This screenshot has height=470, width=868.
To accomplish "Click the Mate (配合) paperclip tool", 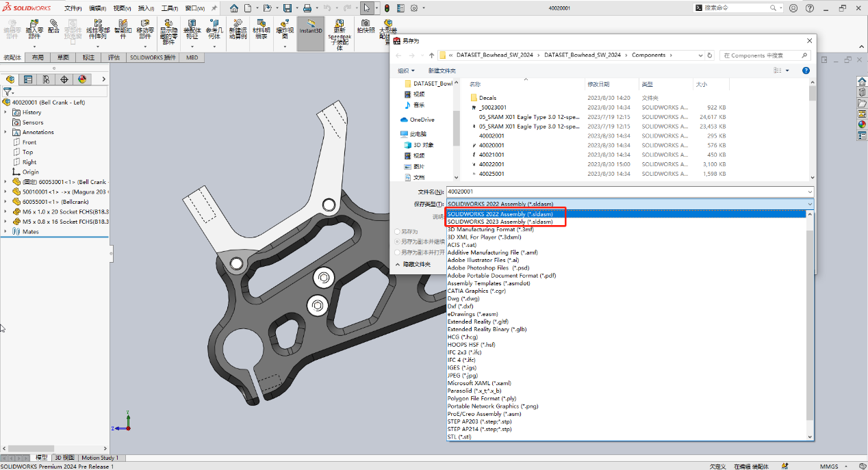I will click(x=53, y=27).
